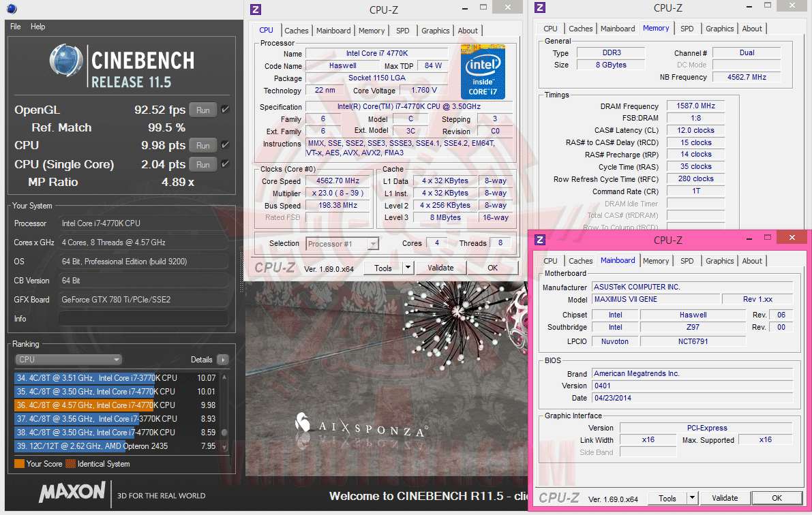Switch to Caches tab in first CPU-Z window
The height and width of the screenshot is (515, 812).
click(296, 31)
